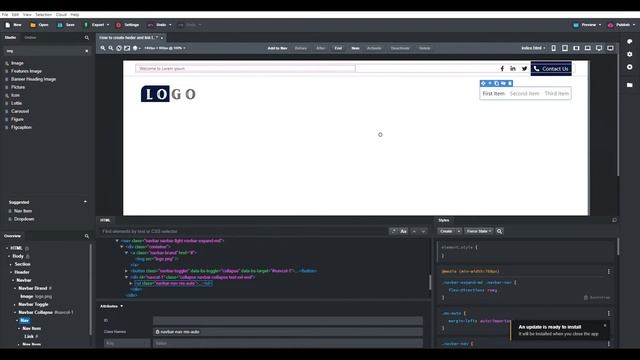Screen dimensions: 640x360
Task: Open the canvas size and zoom dropdown
Action: click(x=164, y=48)
